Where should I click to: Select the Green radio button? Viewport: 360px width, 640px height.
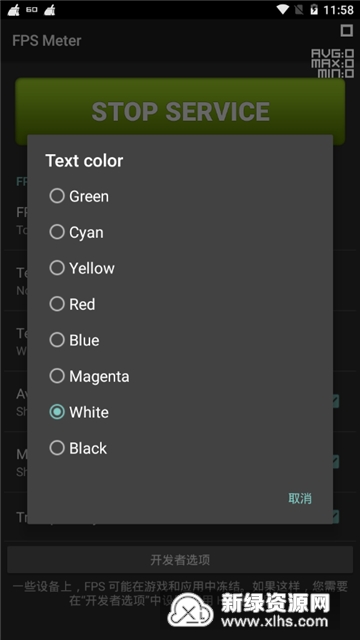click(57, 196)
